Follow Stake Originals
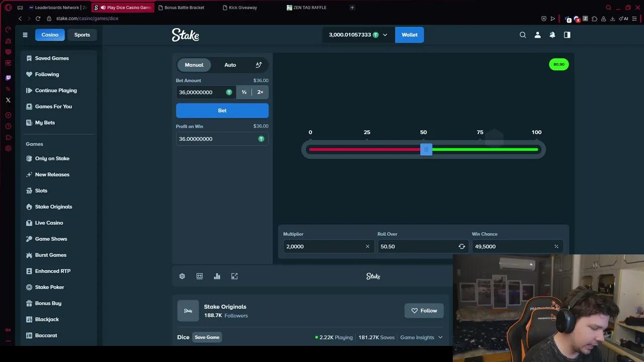The height and width of the screenshot is (362, 644). (x=424, y=311)
